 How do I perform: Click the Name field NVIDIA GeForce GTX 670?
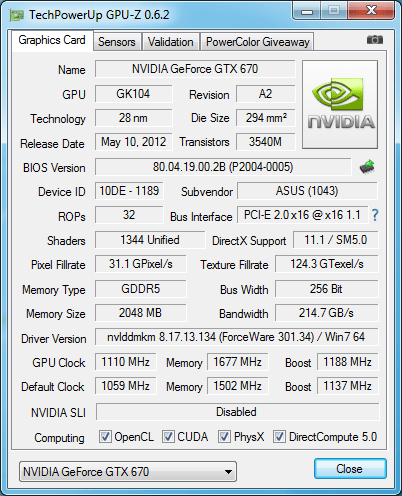(195, 69)
